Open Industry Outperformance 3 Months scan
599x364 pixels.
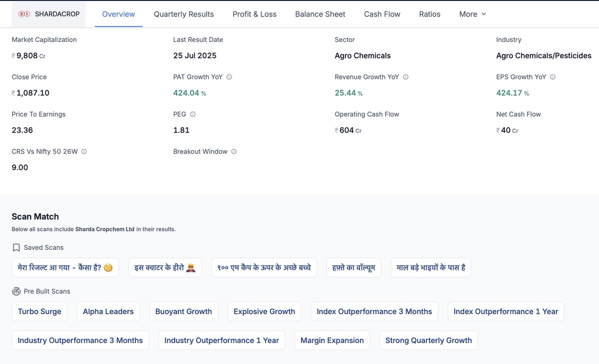pos(80,341)
